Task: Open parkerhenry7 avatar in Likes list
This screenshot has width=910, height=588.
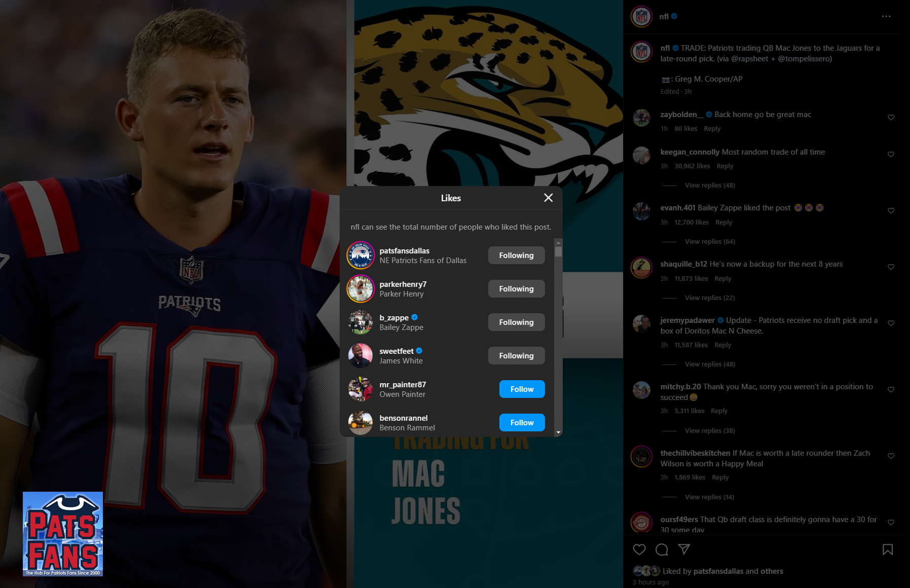Action: click(360, 288)
